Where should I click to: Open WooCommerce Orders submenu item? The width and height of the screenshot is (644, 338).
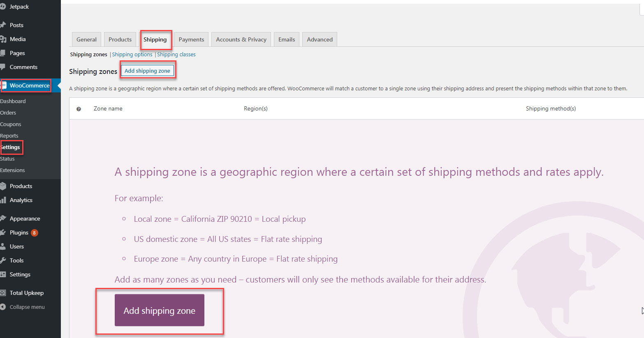8,113
